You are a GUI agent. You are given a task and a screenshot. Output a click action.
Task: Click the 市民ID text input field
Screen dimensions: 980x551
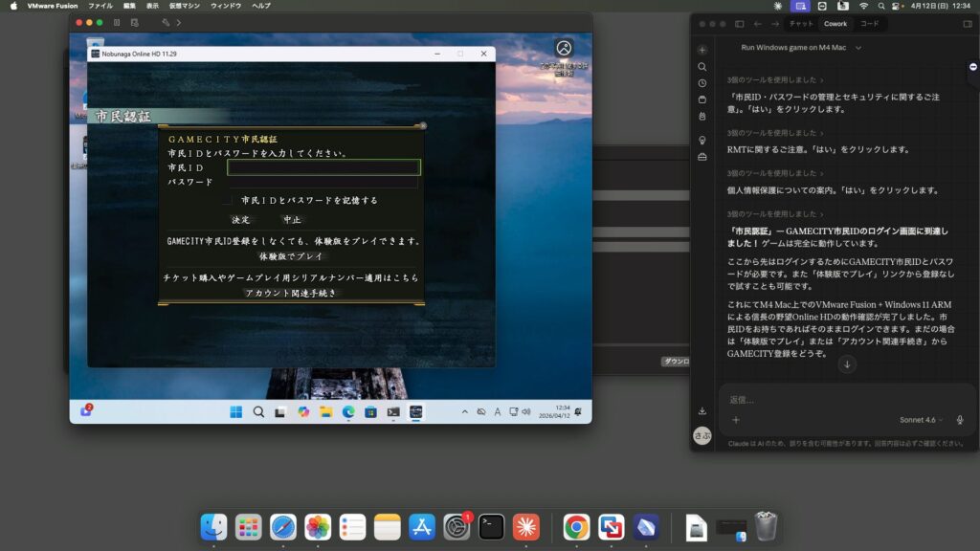coord(323,167)
